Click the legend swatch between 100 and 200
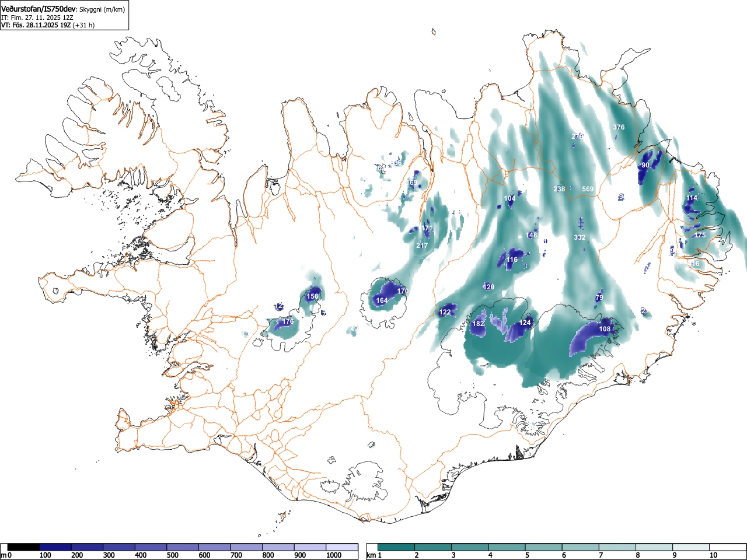The width and height of the screenshot is (747, 560). point(55,547)
